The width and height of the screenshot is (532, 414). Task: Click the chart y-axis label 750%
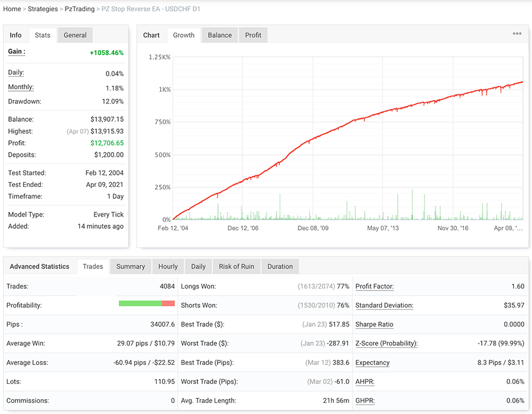(163, 122)
